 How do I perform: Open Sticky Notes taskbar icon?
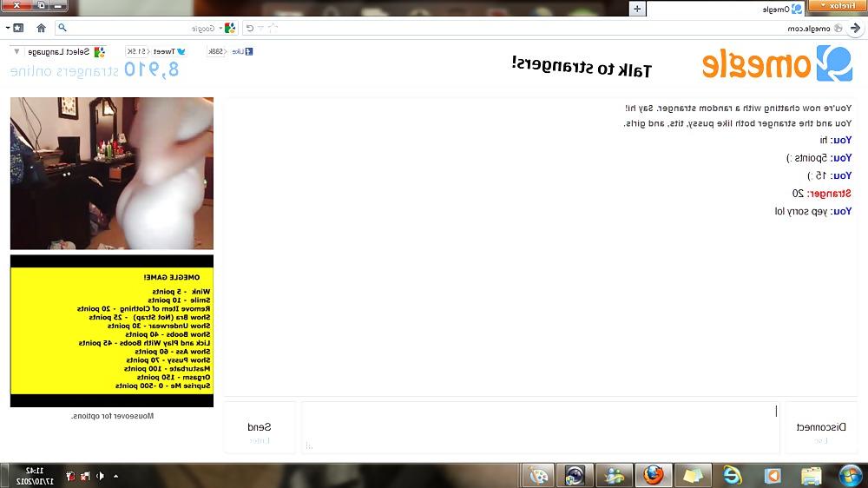click(x=693, y=476)
